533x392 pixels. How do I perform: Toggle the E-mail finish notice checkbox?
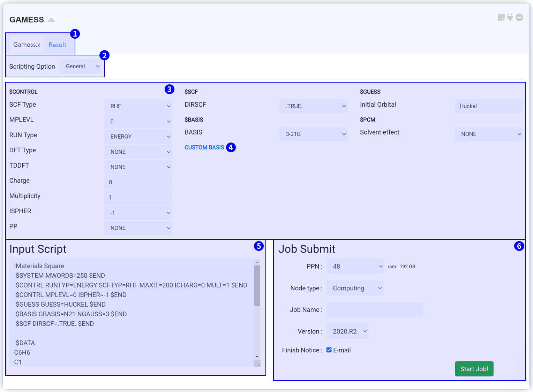point(329,350)
